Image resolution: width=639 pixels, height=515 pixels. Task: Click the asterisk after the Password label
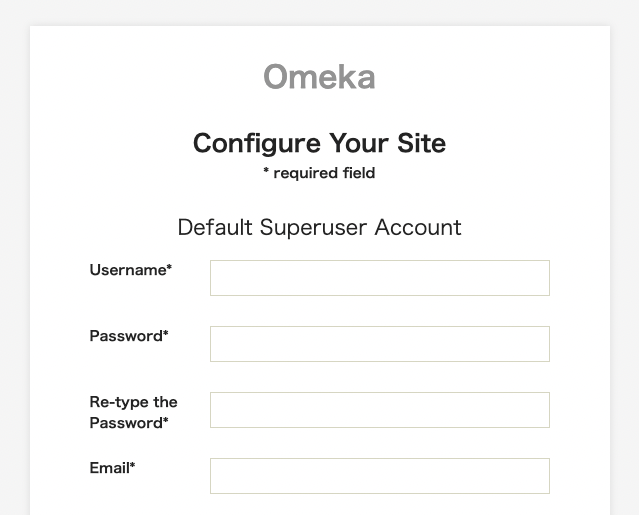click(165, 334)
